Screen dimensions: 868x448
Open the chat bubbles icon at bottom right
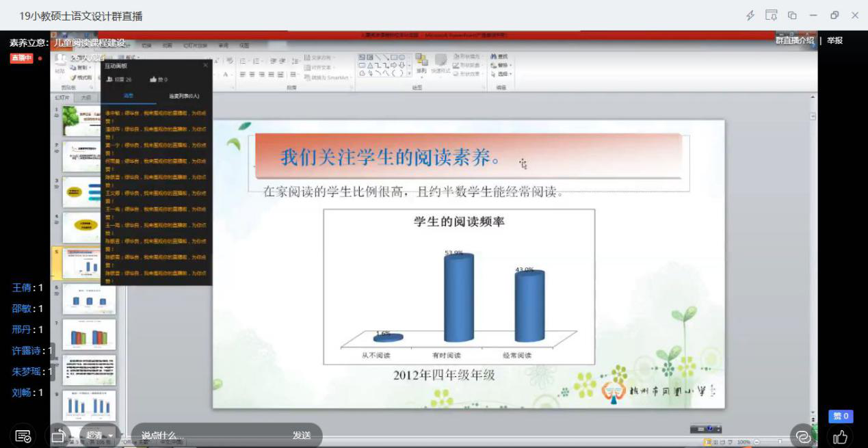(804, 436)
